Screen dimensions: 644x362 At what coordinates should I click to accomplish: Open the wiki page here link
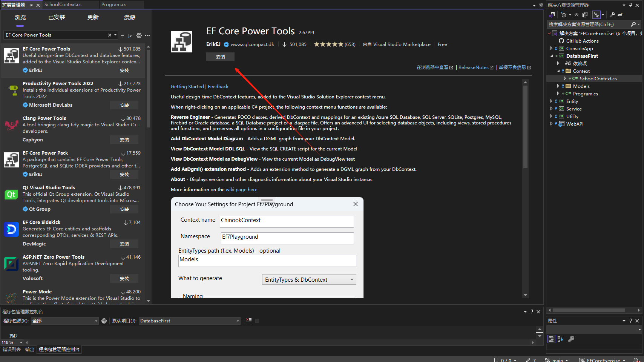click(241, 190)
